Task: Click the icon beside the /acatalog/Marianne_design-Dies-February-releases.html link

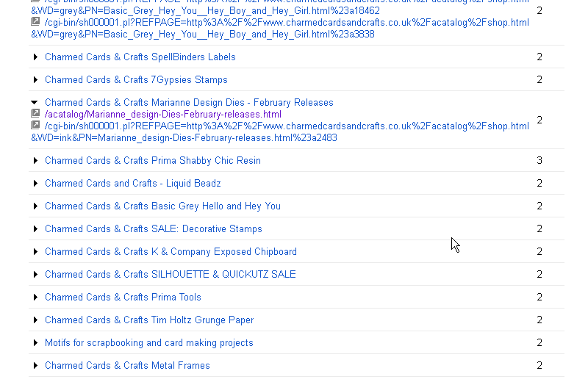Action: 35,114
